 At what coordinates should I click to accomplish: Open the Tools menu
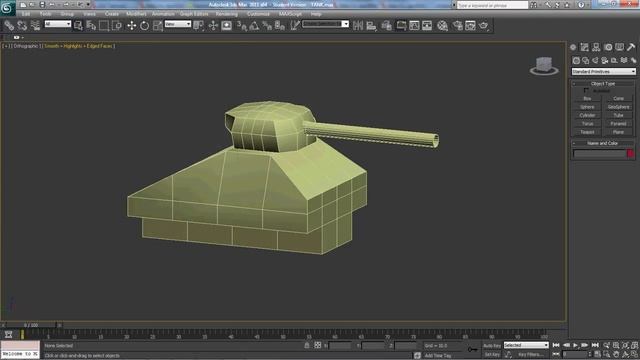click(45, 14)
